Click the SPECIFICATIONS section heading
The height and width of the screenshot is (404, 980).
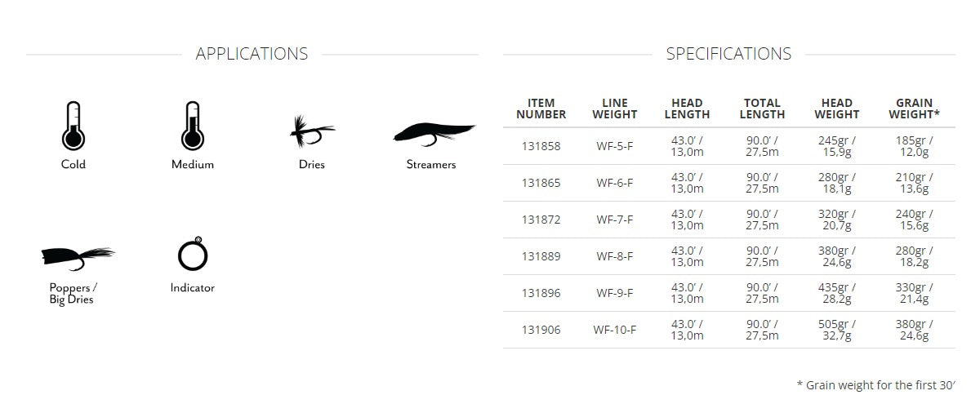[728, 54]
